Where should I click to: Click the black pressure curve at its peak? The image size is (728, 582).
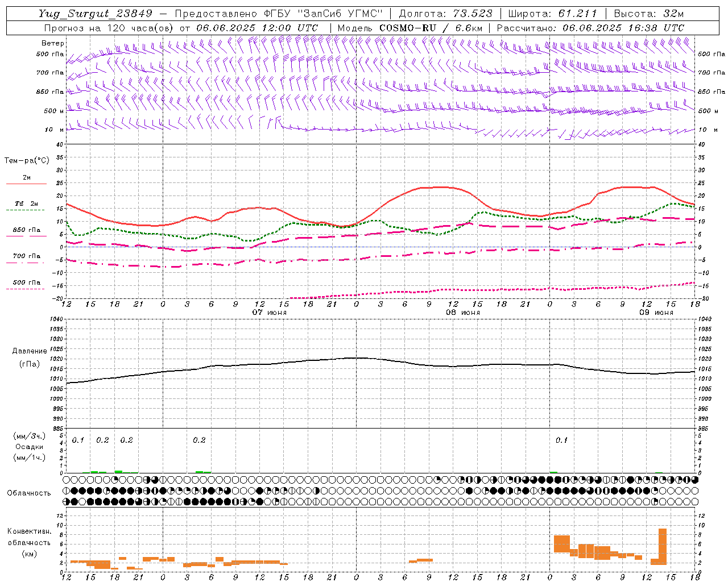click(x=357, y=357)
